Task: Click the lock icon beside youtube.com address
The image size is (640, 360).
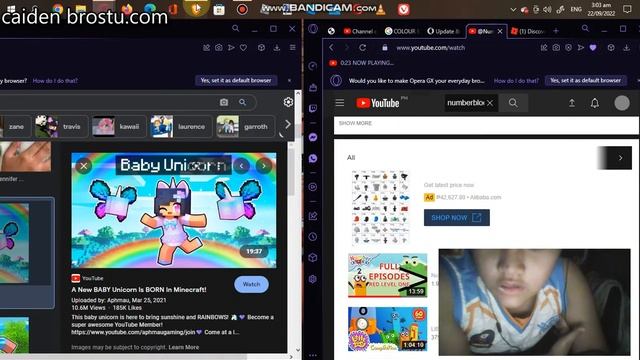Action: [384, 48]
